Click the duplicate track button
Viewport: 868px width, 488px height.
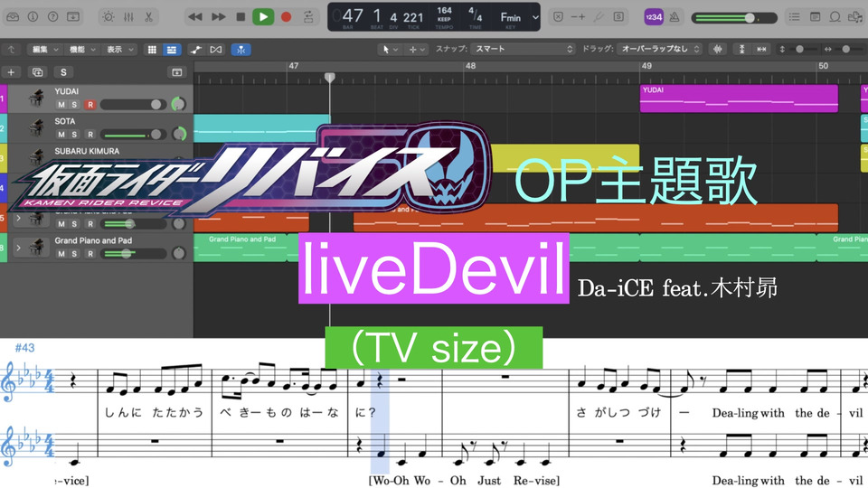coord(37,72)
